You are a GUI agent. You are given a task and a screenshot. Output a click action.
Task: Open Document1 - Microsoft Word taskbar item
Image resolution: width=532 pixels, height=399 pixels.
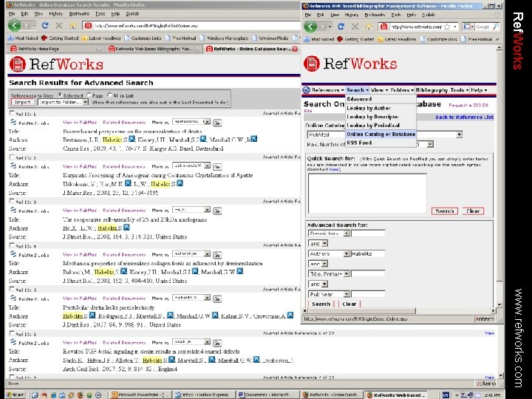click(265, 395)
